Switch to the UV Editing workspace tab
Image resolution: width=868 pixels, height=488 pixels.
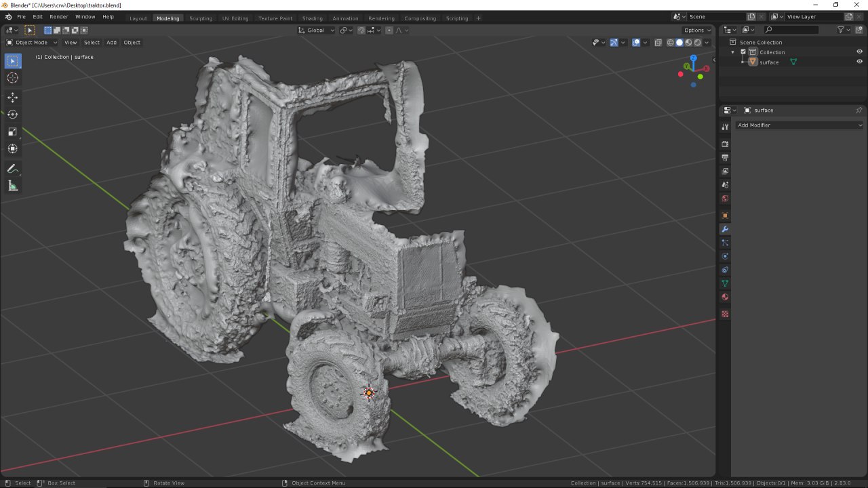[x=235, y=18]
